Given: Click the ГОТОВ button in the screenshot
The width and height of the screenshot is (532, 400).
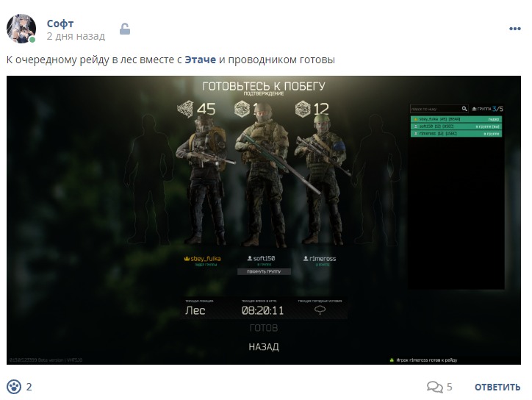Looking at the screenshot, I should coord(264,328).
